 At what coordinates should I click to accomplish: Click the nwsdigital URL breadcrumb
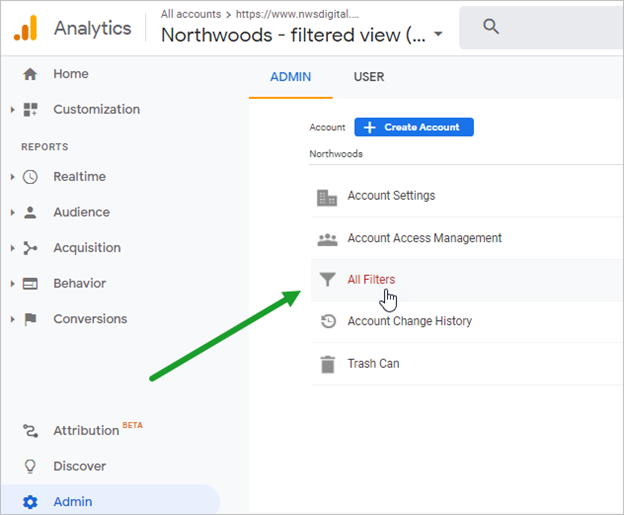click(297, 14)
